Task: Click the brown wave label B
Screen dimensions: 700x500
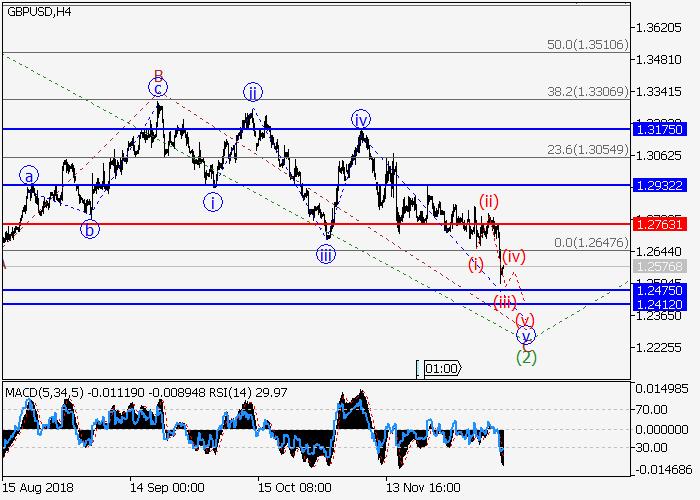Action: click(x=158, y=75)
